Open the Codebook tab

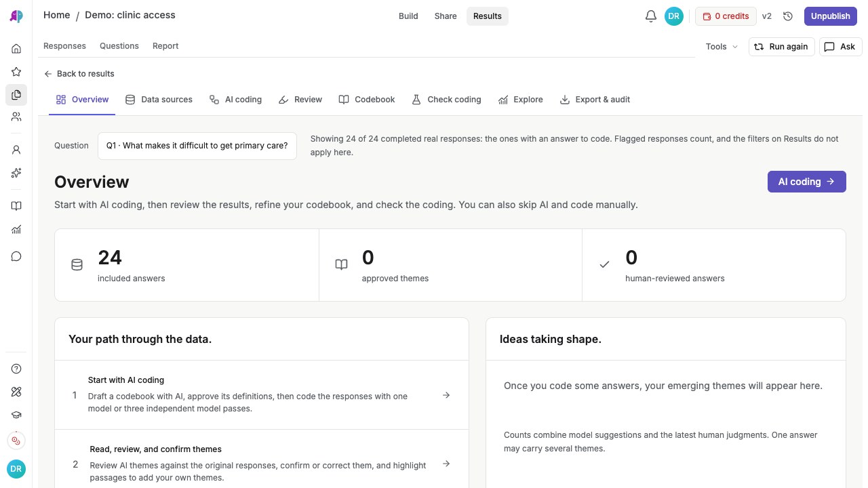point(367,100)
